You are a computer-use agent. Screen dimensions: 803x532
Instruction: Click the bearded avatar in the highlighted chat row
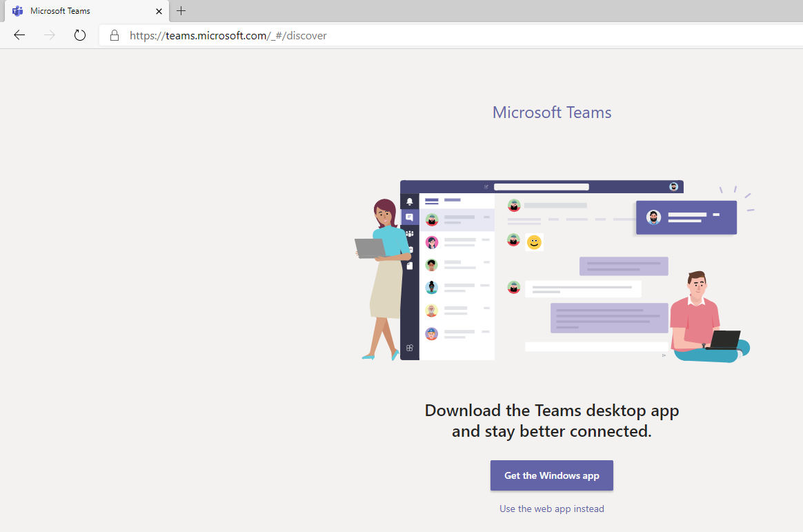tap(432, 220)
